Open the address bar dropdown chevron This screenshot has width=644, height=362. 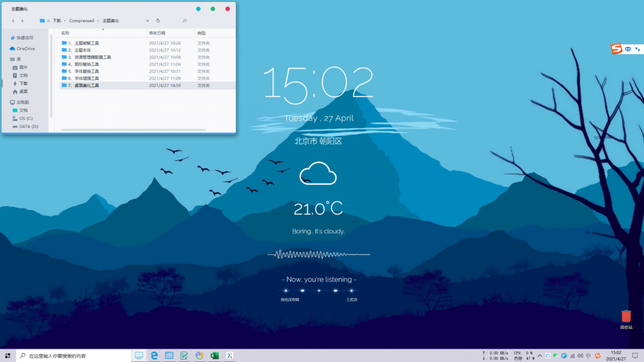click(x=148, y=21)
